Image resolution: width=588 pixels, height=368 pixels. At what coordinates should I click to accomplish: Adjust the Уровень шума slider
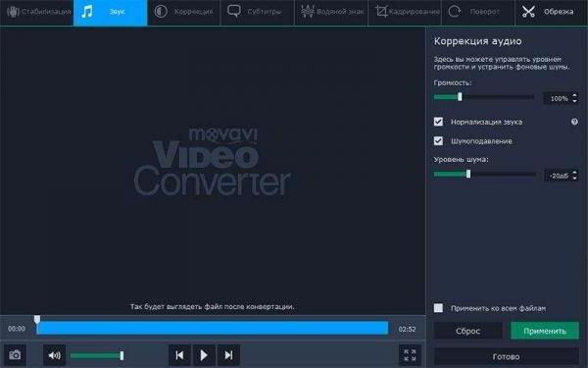coord(484,174)
